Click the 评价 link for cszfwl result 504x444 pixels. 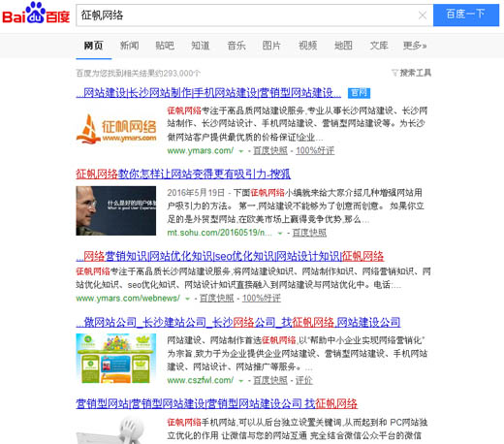coord(304,380)
